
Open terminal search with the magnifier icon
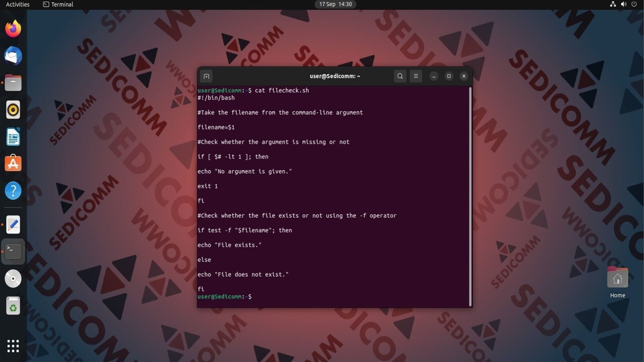[400, 76]
